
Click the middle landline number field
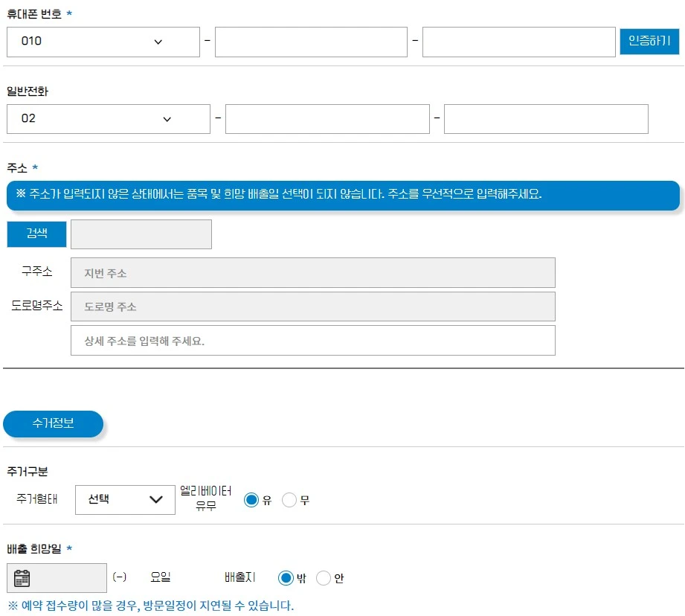tap(328, 119)
